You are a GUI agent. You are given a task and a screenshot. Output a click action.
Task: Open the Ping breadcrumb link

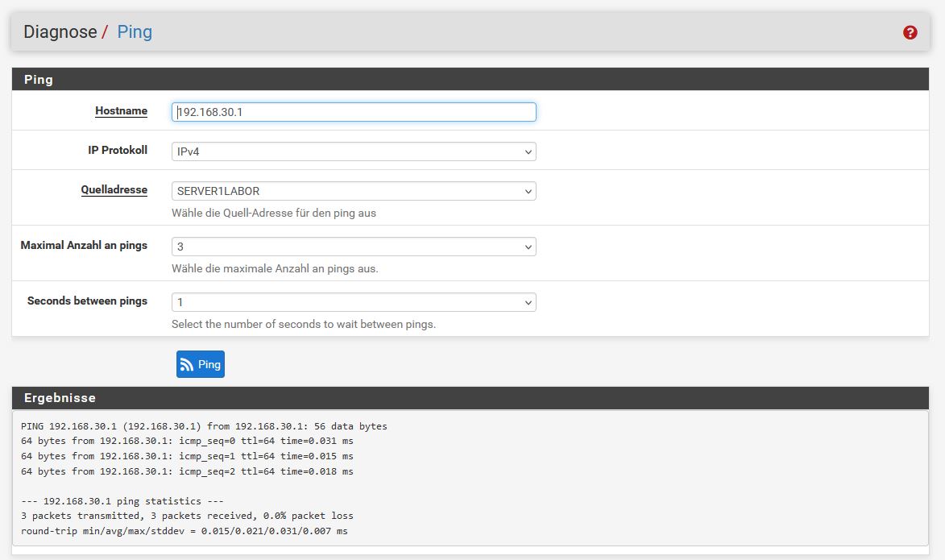[x=135, y=32]
